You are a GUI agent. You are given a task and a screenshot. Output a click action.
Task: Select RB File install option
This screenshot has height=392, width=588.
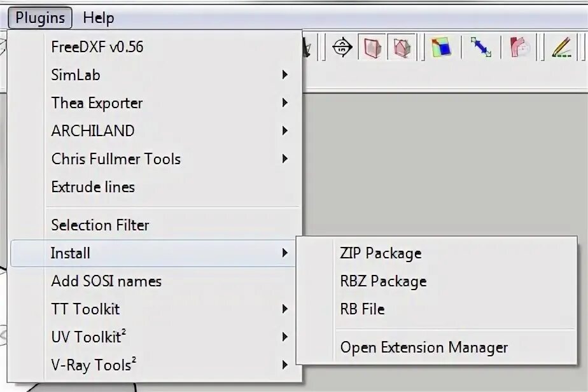pyautogui.click(x=437, y=309)
